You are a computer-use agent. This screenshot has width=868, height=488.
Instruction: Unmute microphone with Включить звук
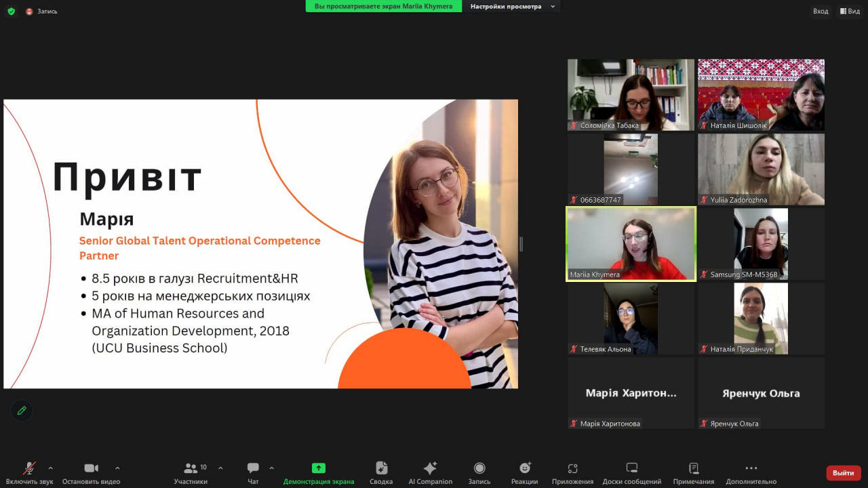coord(29,472)
